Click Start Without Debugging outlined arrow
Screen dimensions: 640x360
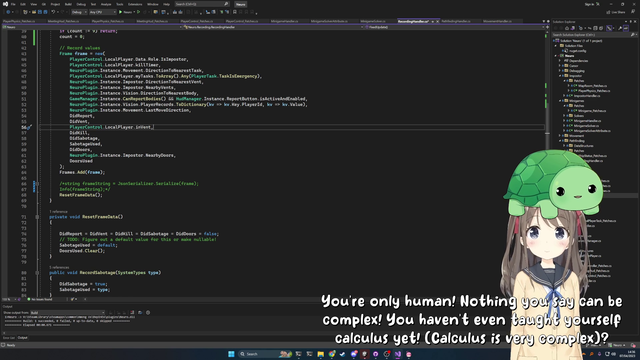tap(139, 12)
